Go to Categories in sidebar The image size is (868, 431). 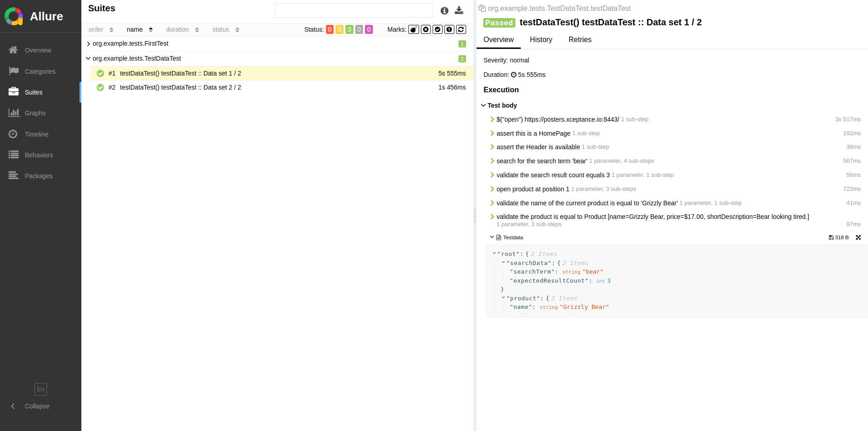(x=40, y=71)
